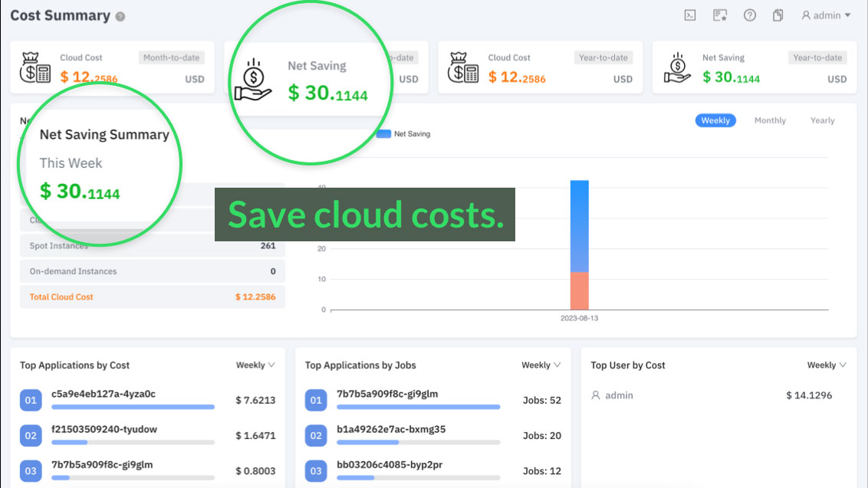Open Weekly dropdown in Top User by Cost
This screenshot has width=868, height=488.
tap(827, 365)
